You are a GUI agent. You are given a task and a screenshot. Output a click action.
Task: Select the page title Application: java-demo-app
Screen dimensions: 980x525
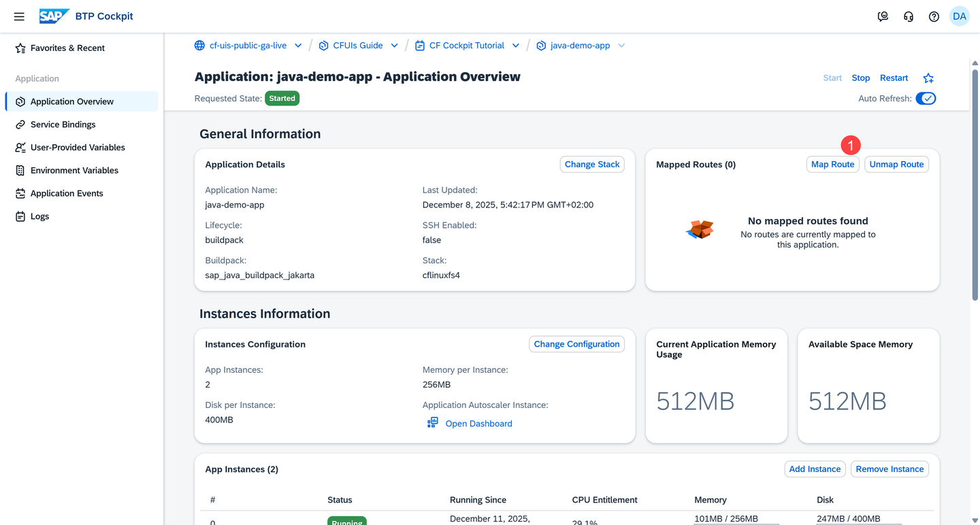pyautogui.click(x=357, y=77)
